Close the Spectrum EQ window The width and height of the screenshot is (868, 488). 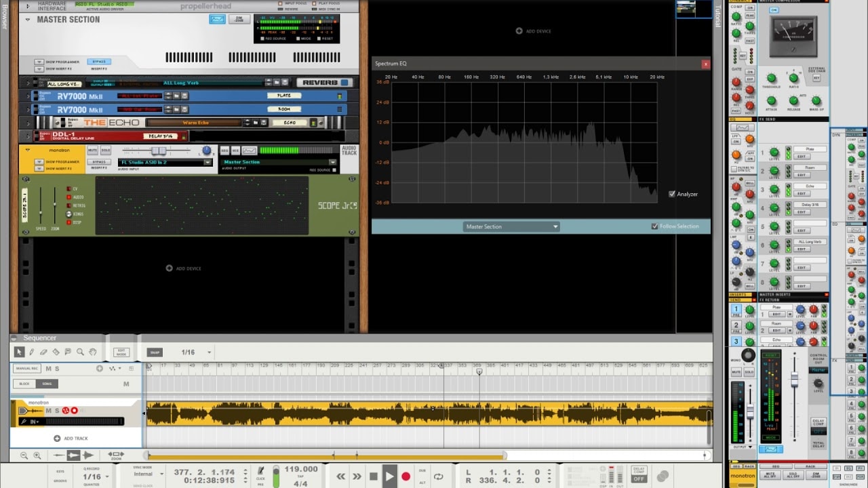click(705, 64)
